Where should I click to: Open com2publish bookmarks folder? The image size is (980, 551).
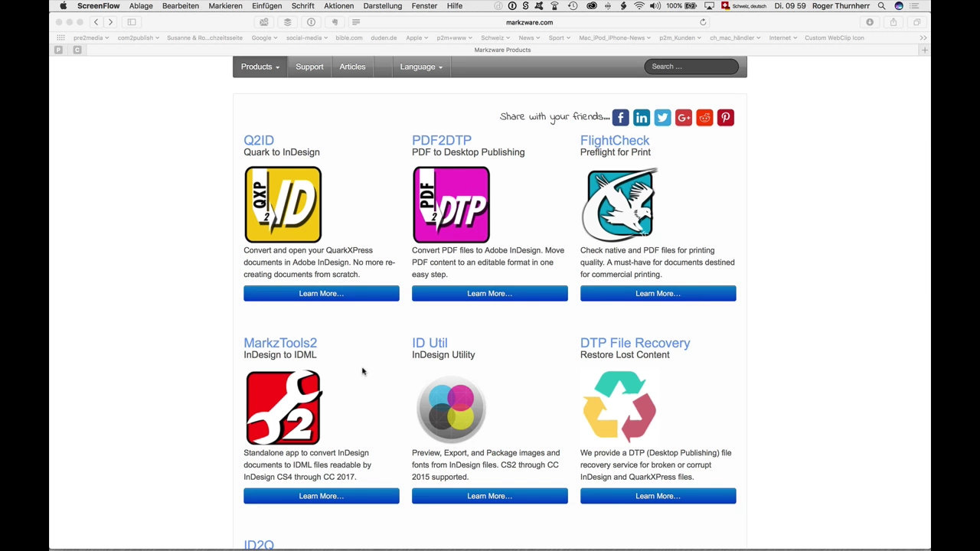point(139,37)
